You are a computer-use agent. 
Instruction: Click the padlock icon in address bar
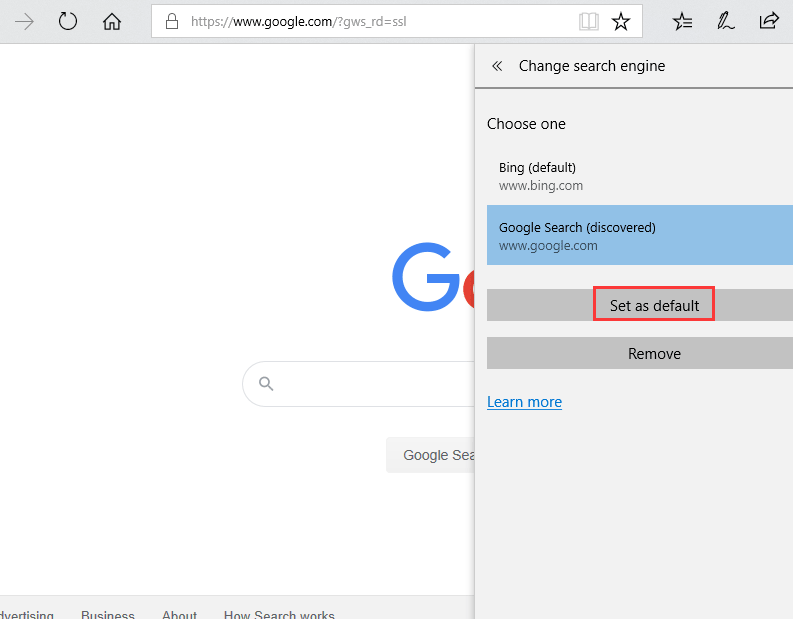click(x=172, y=21)
